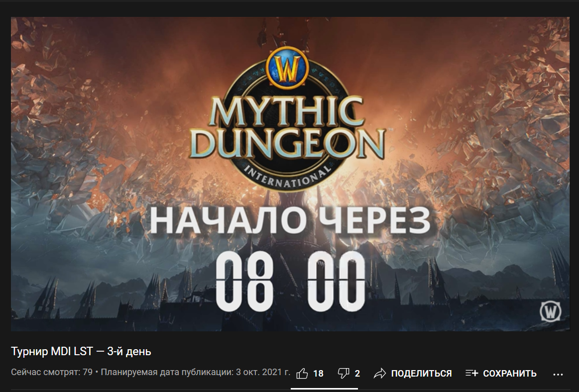Click the dislike count 2
The height and width of the screenshot is (392, 579).
click(x=357, y=374)
